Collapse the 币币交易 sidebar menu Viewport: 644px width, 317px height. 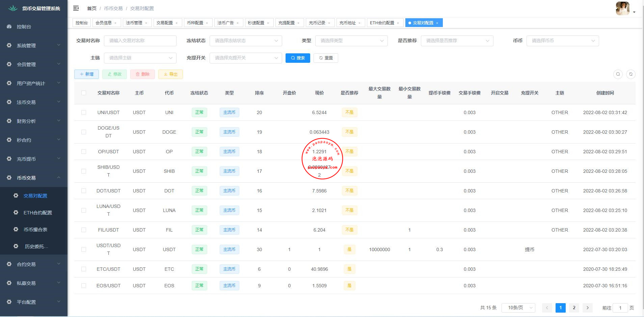point(34,178)
